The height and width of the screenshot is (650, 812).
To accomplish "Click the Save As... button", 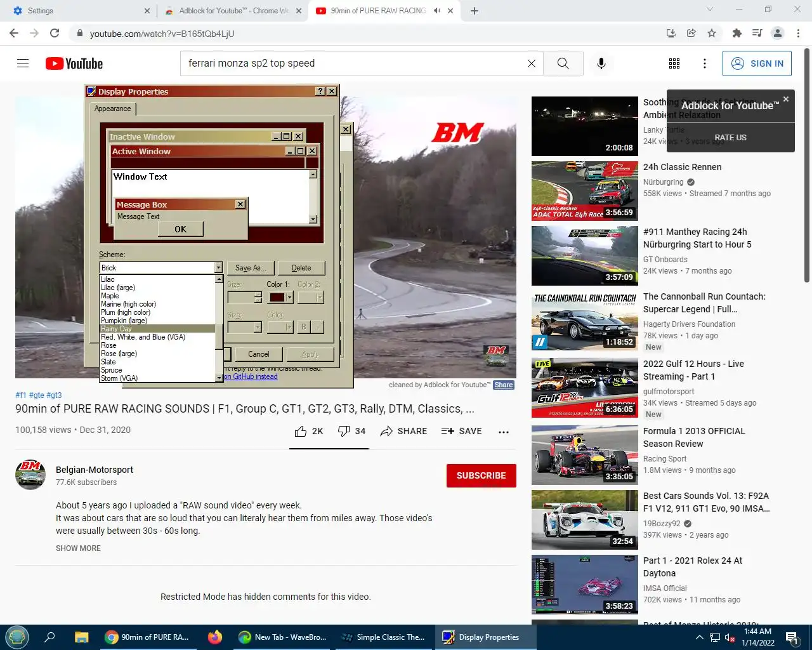I will point(251,268).
